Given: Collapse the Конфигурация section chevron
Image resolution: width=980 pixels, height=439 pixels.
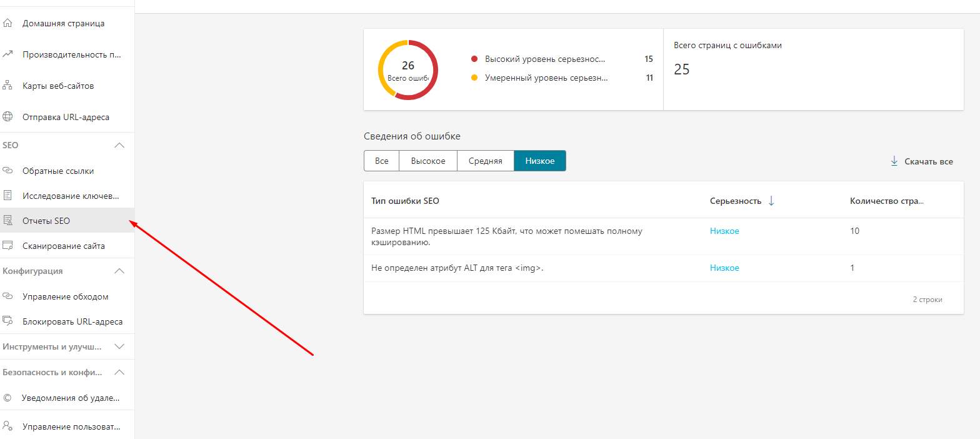Looking at the screenshot, I should [119, 271].
